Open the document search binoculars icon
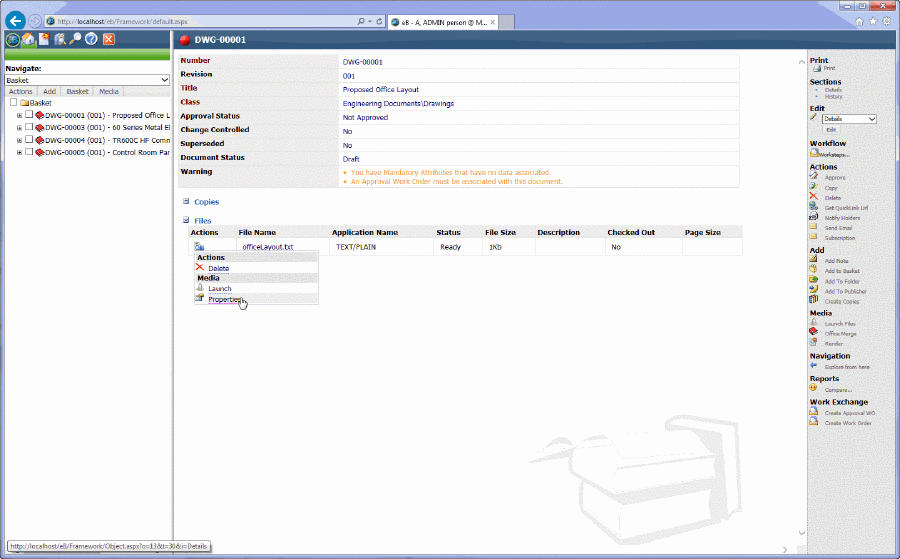 (60, 39)
